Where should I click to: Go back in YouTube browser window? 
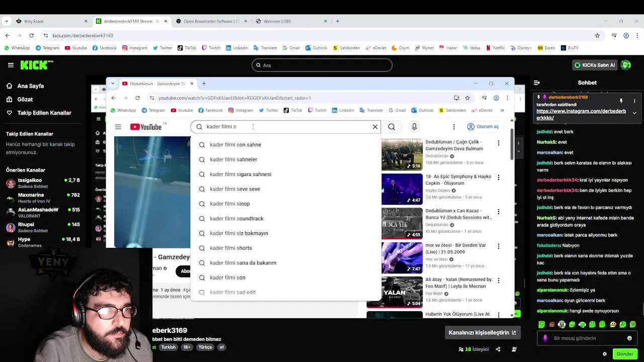(x=113, y=98)
